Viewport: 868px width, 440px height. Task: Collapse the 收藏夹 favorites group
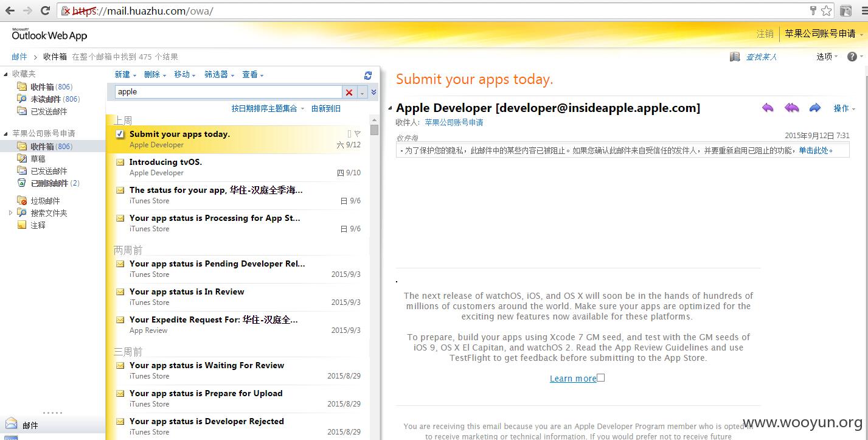(x=6, y=74)
